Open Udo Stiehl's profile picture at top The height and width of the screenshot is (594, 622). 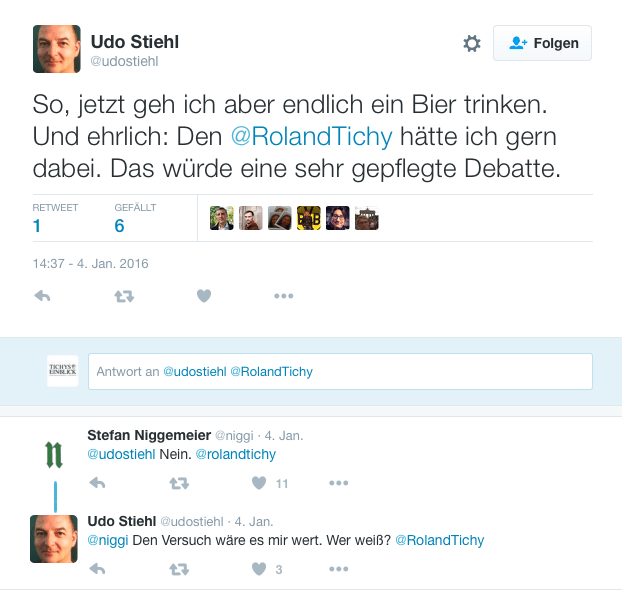click(x=56, y=48)
